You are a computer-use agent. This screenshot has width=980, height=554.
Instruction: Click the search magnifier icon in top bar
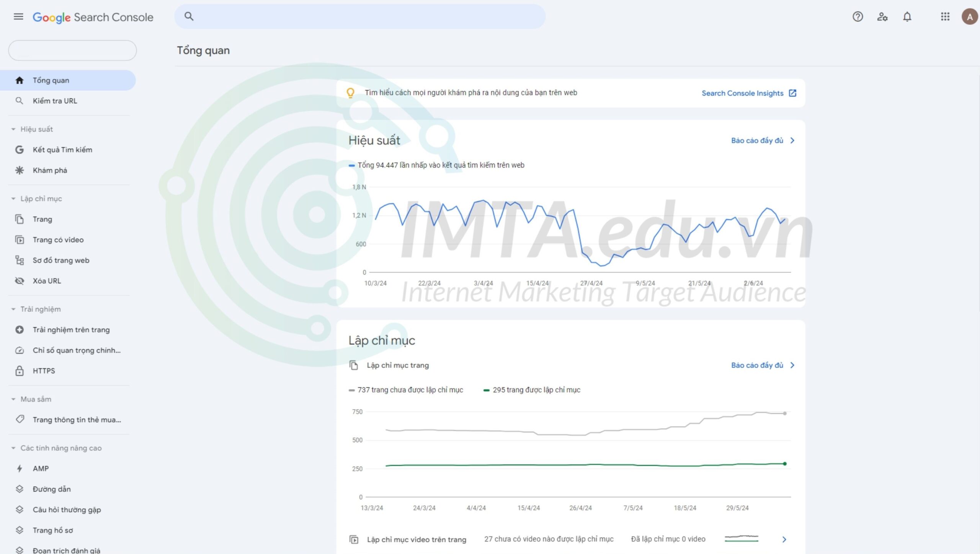(x=189, y=16)
